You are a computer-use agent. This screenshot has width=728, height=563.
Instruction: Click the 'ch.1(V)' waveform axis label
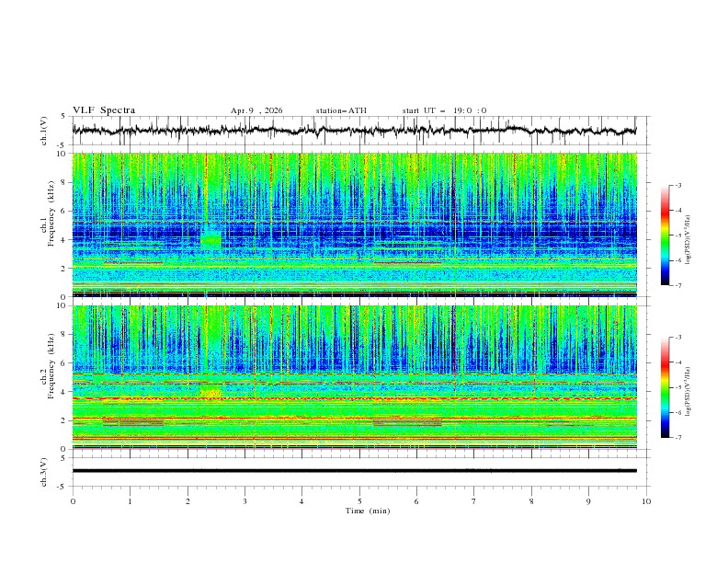pyautogui.click(x=44, y=131)
